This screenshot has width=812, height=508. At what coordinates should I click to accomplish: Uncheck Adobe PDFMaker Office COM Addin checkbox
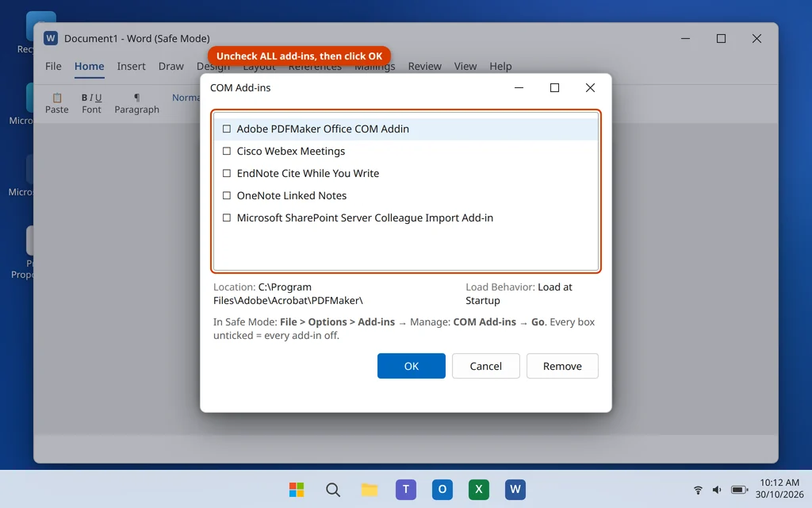[226, 129]
